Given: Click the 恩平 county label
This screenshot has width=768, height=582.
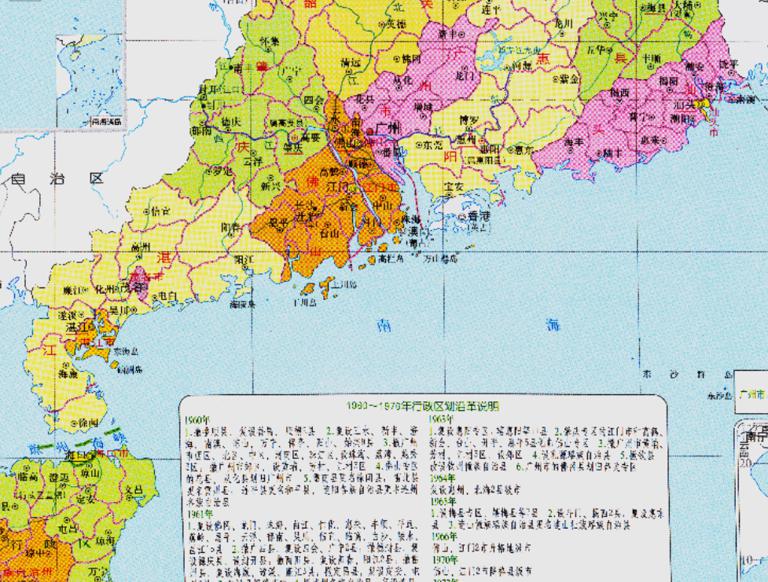Looking at the screenshot, I should [x=279, y=223].
